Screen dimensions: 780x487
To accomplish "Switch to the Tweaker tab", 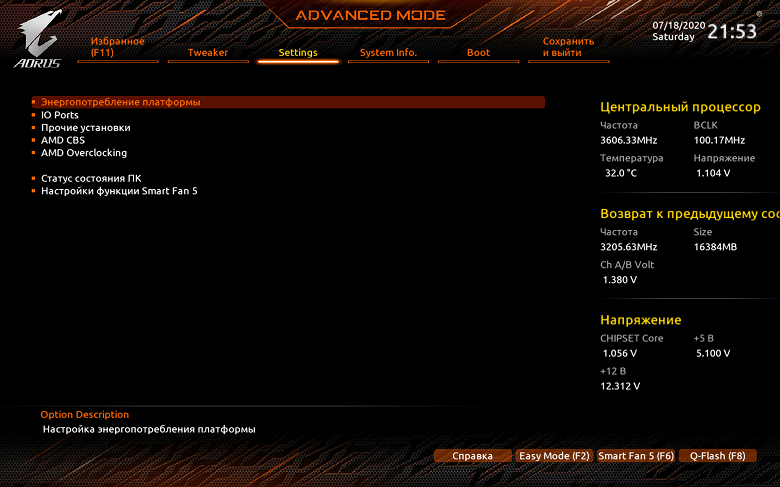I will [x=208, y=52].
